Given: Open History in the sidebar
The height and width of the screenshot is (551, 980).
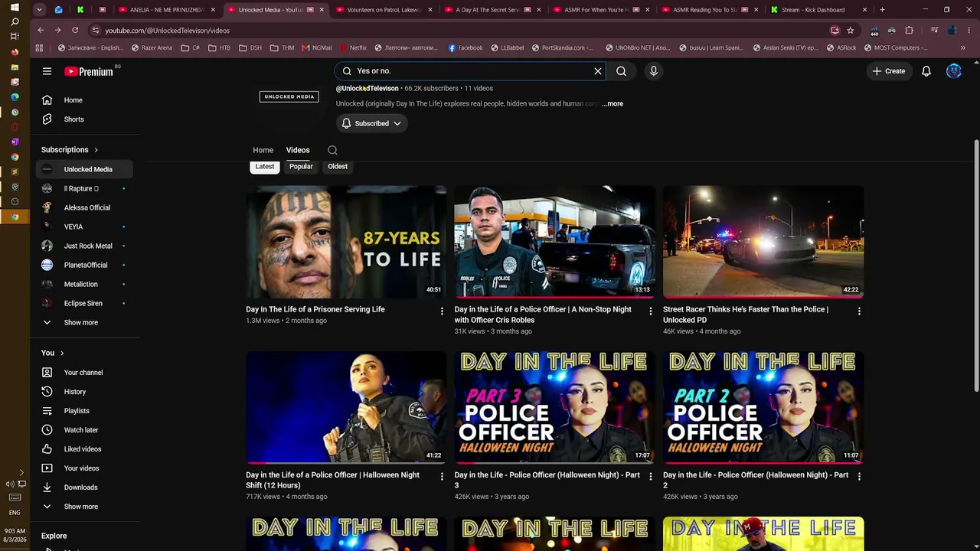Looking at the screenshot, I should [85, 392].
